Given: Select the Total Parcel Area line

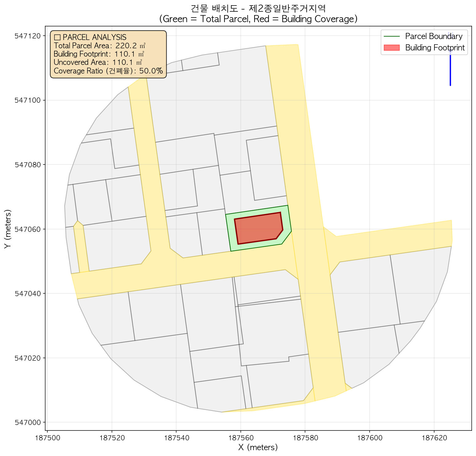Looking at the screenshot, I should pos(99,46).
